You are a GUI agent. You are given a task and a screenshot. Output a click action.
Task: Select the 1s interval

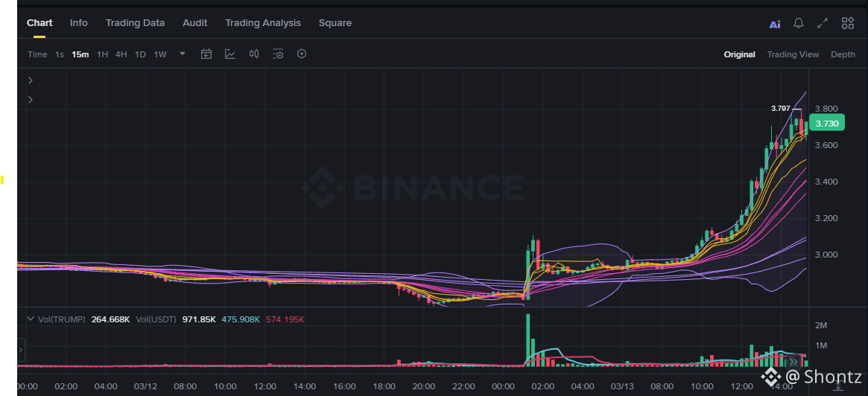pyautogui.click(x=59, y=54)
